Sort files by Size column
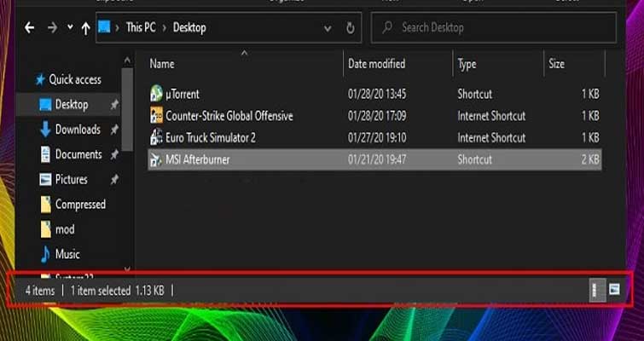 [556, 64]
